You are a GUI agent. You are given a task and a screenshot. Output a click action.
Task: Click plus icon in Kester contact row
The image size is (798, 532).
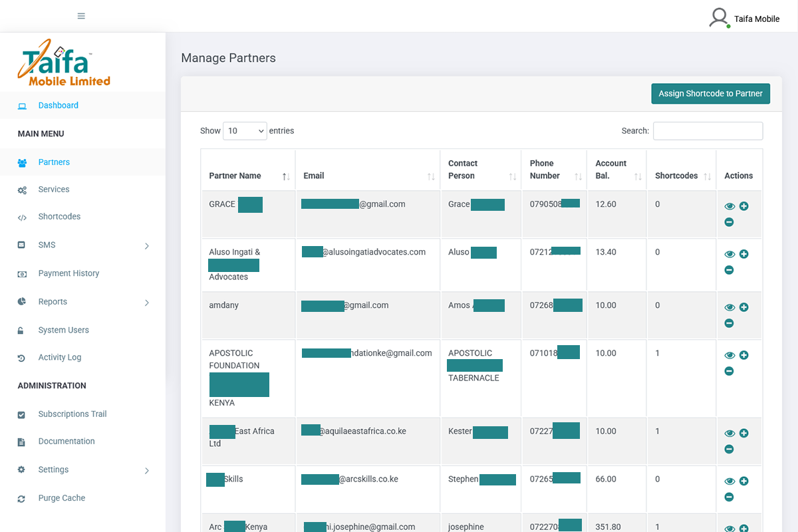pos(743,433)
